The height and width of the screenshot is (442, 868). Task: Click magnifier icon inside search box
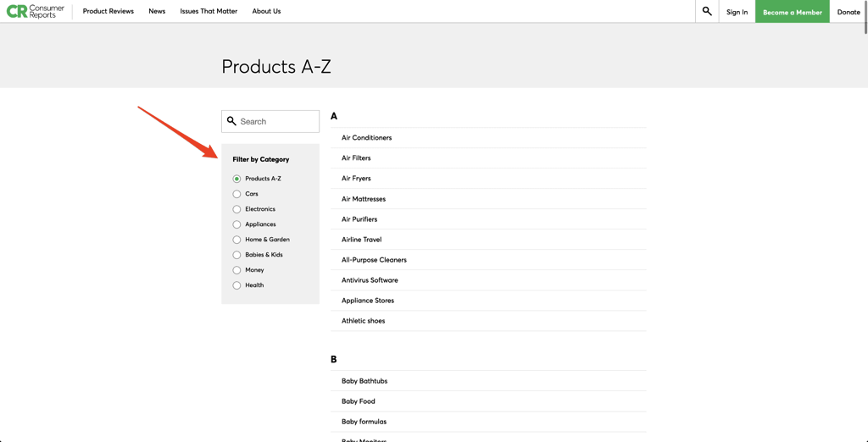click(x=231, y=121)
